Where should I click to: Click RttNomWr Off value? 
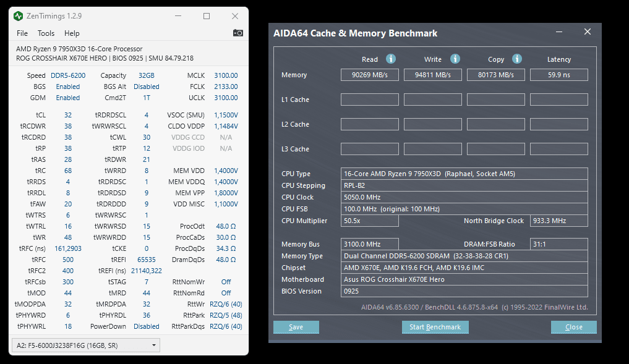click(226, 282)
